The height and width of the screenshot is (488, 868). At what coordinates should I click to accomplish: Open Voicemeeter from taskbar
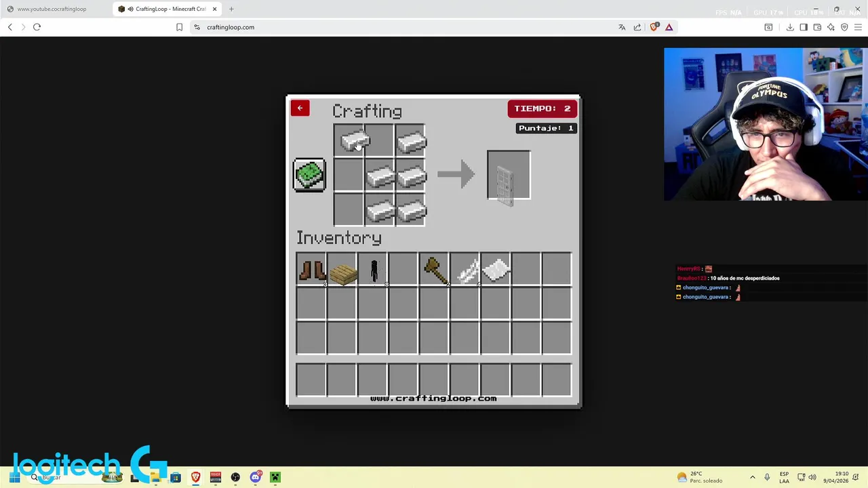click(x=216, y=477)
